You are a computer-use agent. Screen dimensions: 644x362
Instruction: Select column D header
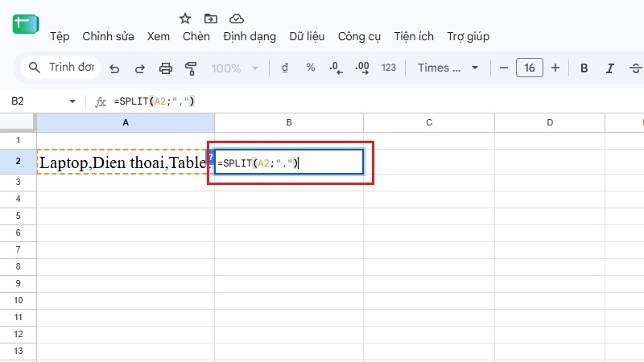point(550,123)
